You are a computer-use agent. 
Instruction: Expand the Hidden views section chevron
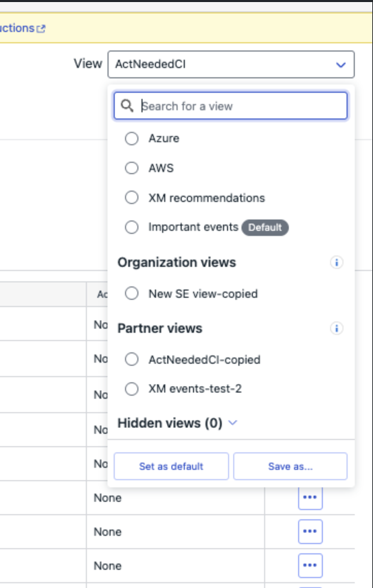point(233,422)
